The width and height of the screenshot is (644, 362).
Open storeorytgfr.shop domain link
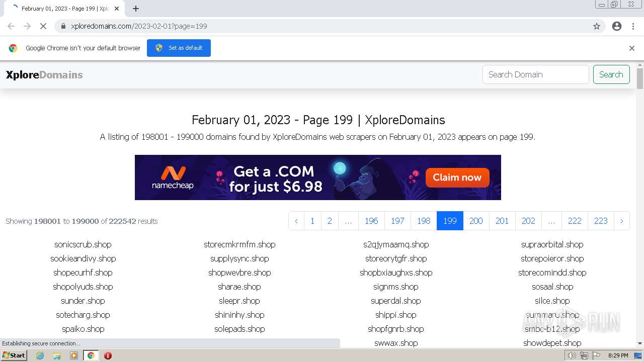(396, 258)
